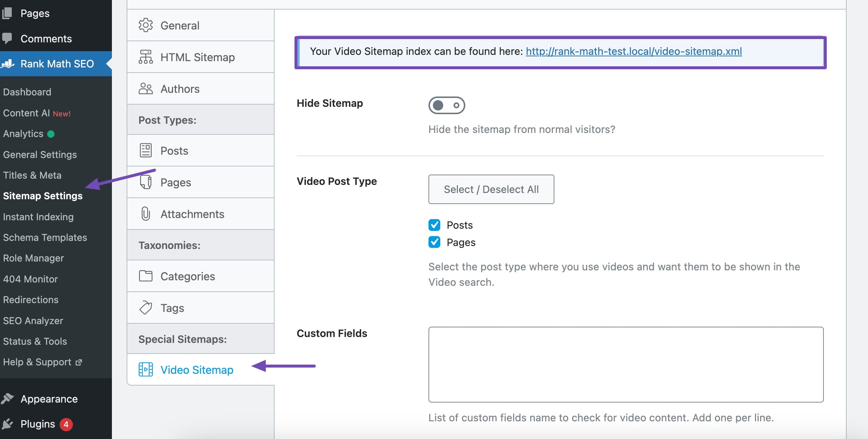Go to Titles & Meta settings

click(32, 175)
